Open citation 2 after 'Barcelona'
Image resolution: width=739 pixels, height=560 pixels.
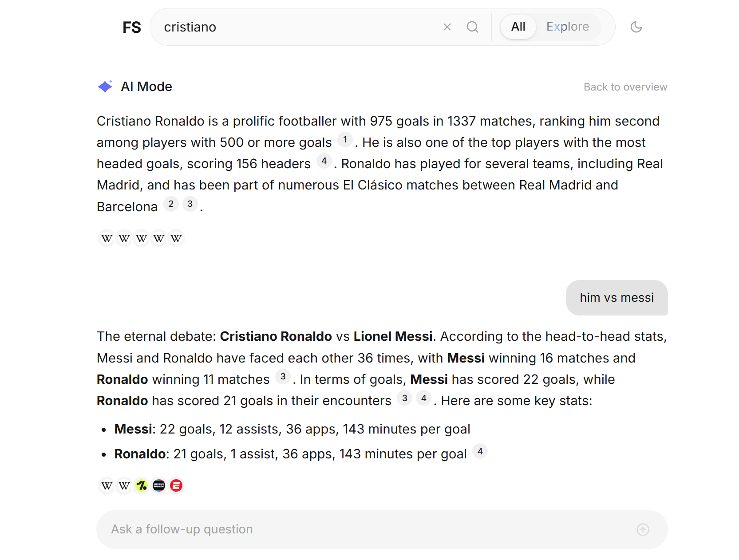171,204
